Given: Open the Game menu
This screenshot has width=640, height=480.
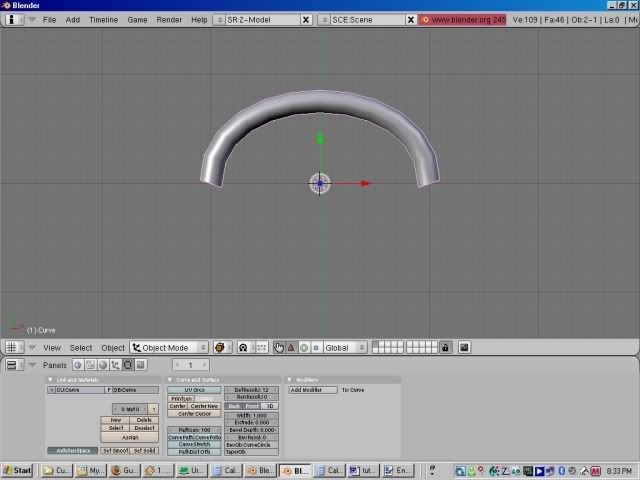Looking at the screenshot, I should pyautogui.click(x=137, y=20).
